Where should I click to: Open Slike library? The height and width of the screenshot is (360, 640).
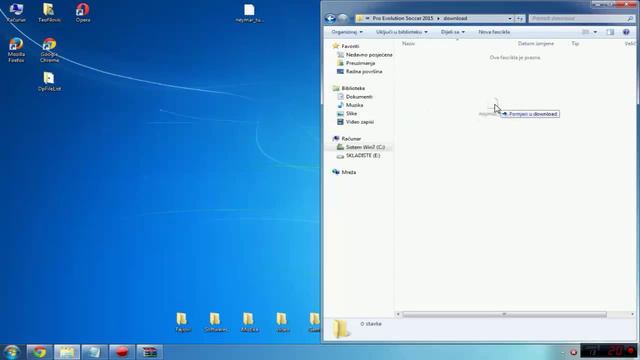click(x=351, y=113)
